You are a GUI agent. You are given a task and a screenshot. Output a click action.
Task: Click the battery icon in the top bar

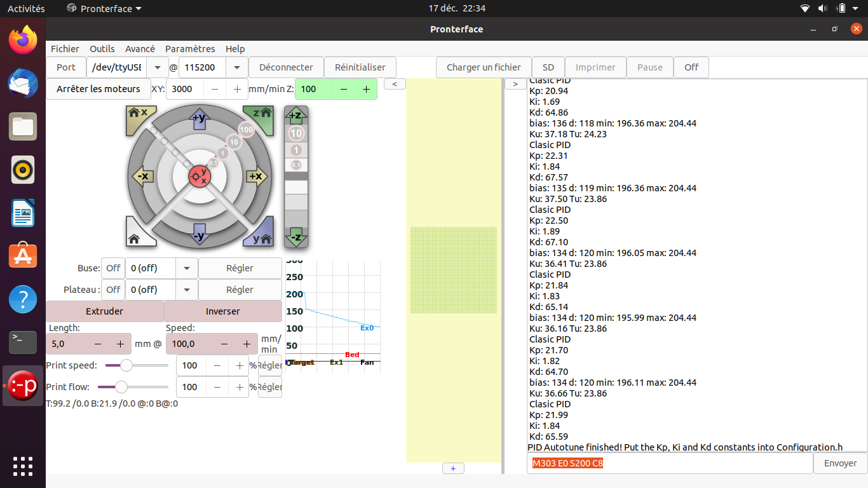[841, 8]
